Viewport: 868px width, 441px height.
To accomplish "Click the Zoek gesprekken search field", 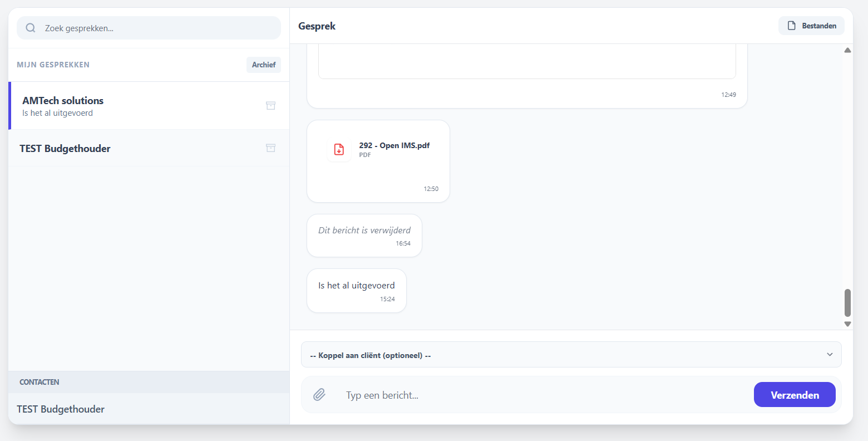I will (x=149, y=27).
